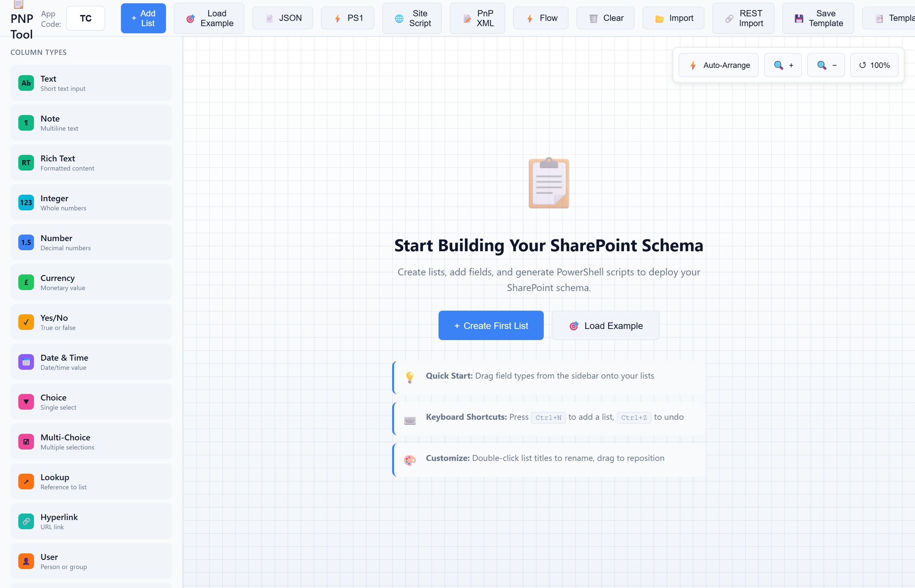Choose the Date & Time calendar icon

pos(26,362)
